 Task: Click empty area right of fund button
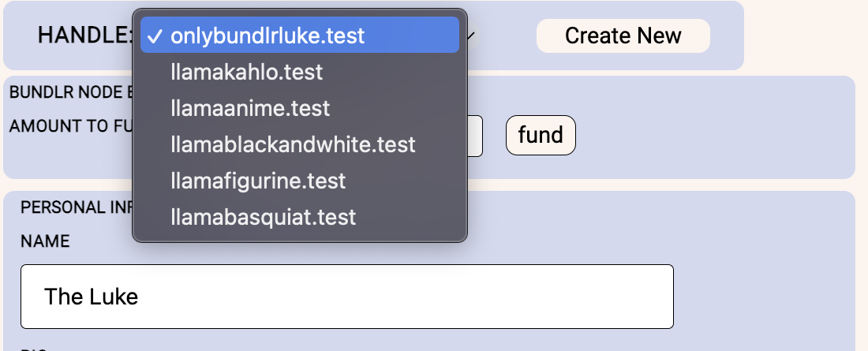click(x=710, y=135)
